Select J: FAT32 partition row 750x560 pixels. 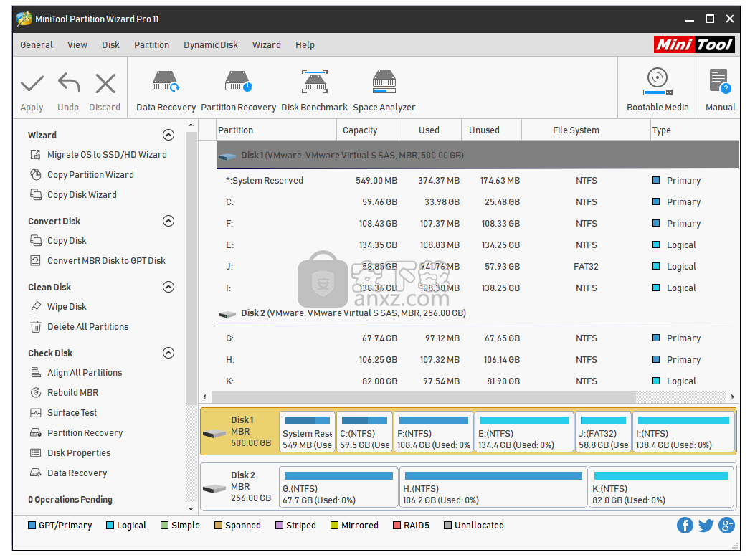point(478,266)
